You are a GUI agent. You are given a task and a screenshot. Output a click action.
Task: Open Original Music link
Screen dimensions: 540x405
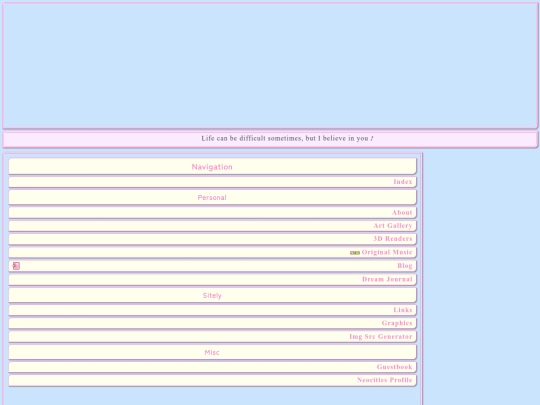pyautogui.click(x=387, y=252)
